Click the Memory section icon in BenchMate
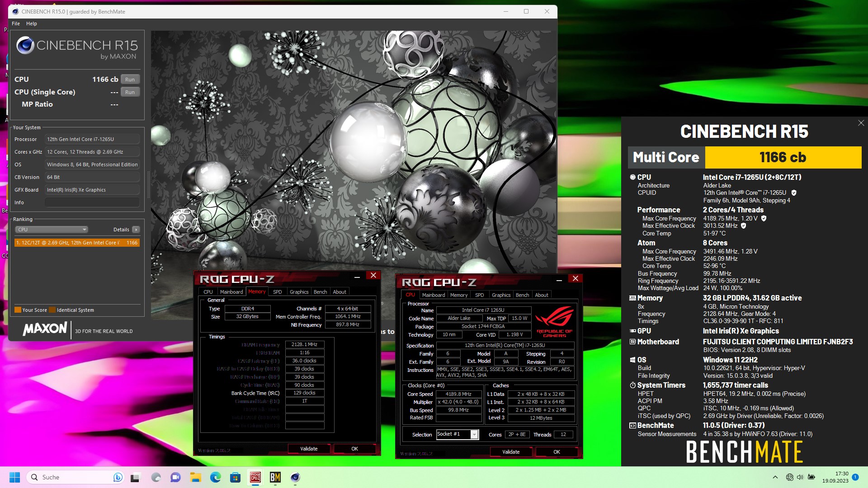The height and width of the screenshot is (488, 868). [x=632, y=298]
